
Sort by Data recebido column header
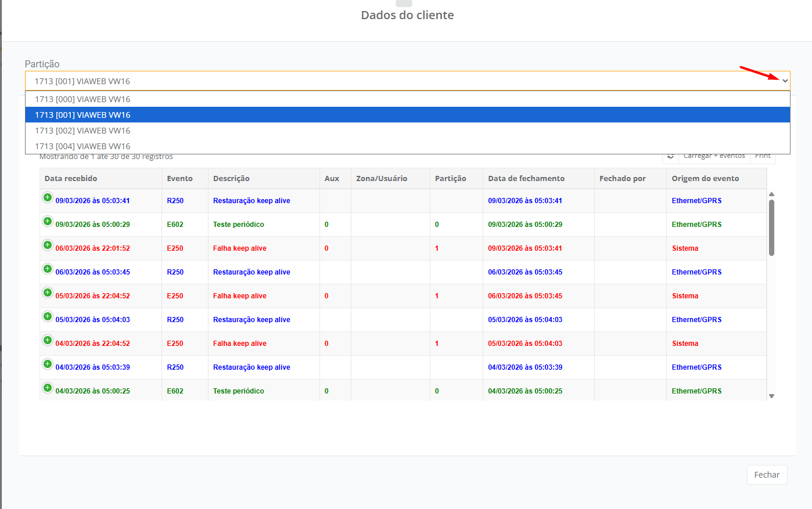coord(71,179)
